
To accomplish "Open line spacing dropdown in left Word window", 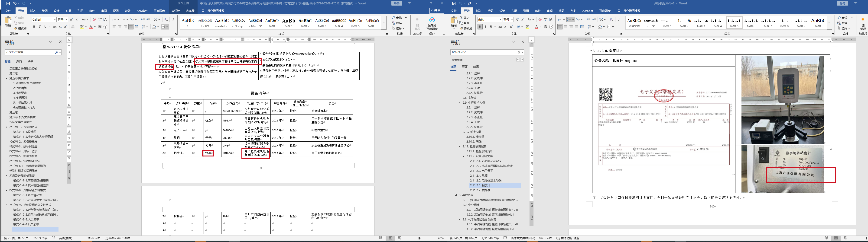I will coord(145,27).
